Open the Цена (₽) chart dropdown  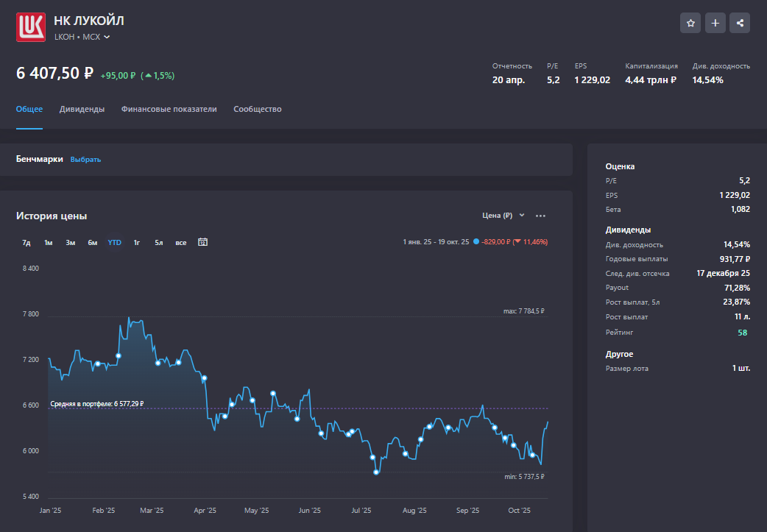coord(503,216)
